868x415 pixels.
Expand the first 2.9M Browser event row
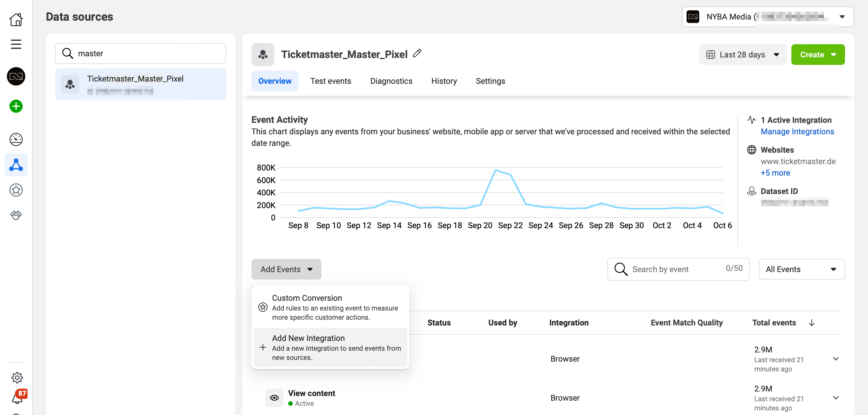tap(835, 359)
